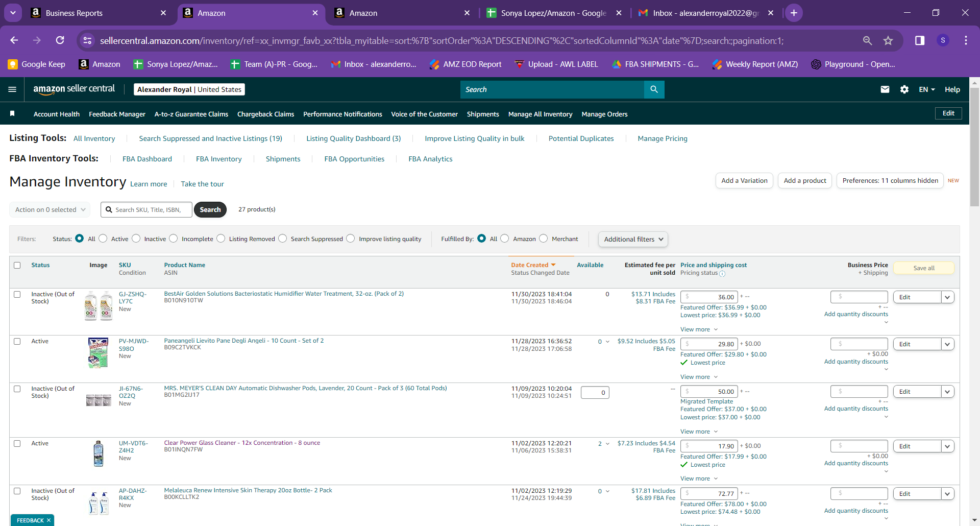980x526 pixels.
Task: Open the EN language dropdown
Action: pos(927,89)
